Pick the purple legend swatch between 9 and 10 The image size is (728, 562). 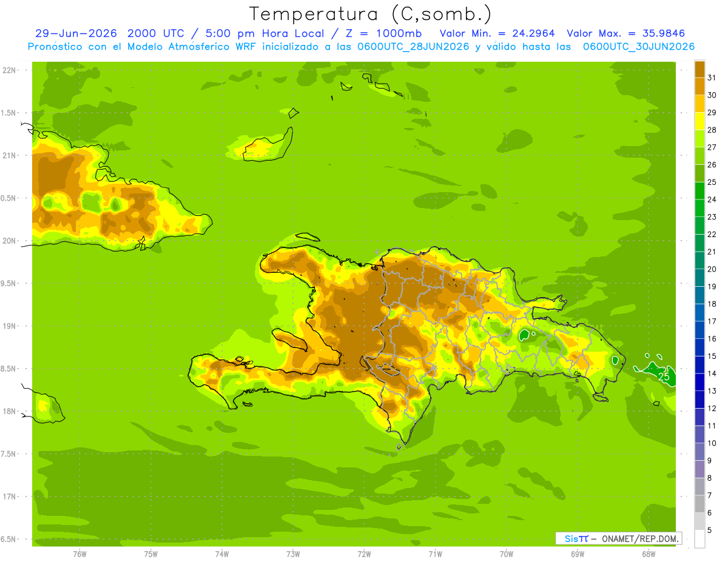(x=699, y=452)
